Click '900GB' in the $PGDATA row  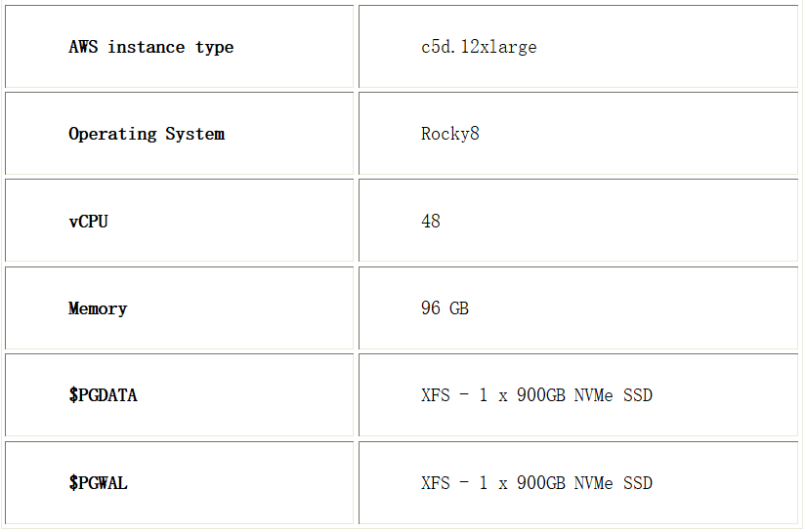[541, 395]
